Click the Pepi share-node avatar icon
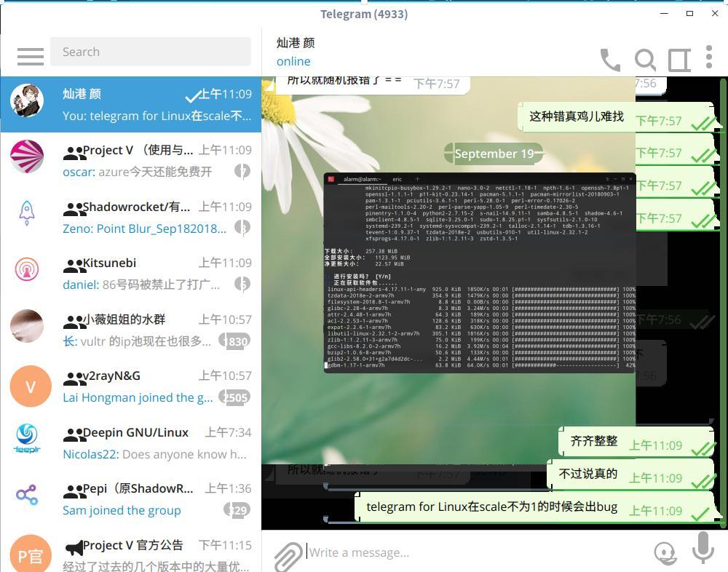This screenshot has width=728, height=572. click(27, 495)
